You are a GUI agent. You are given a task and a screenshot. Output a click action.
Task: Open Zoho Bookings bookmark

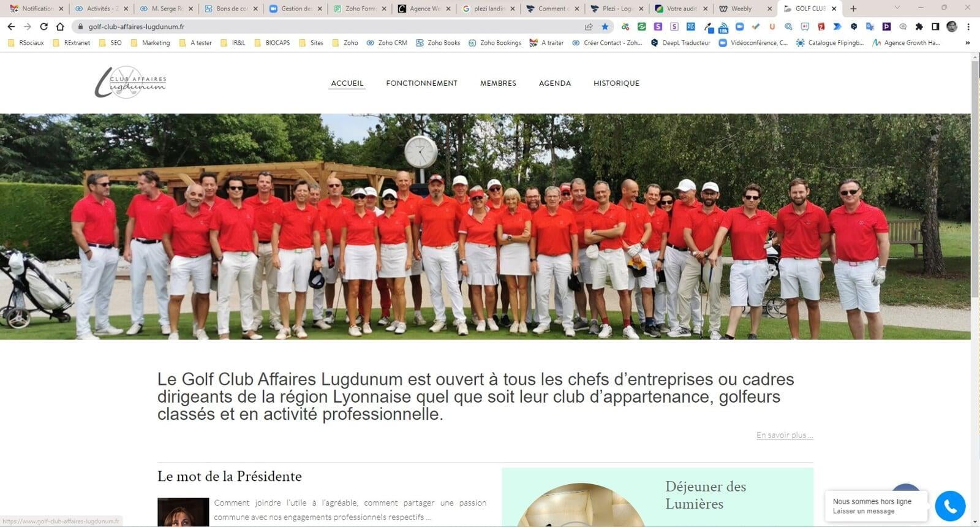(495, 43)
